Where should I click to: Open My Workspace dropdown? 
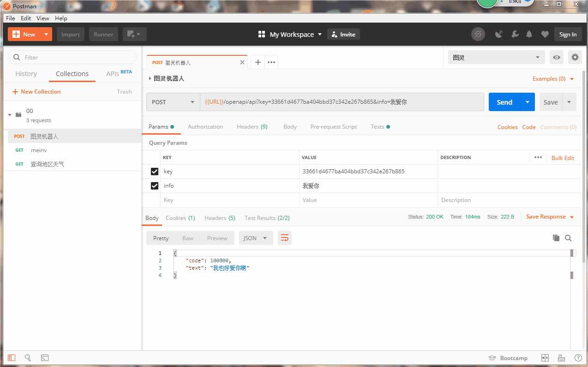click(290, 34)
